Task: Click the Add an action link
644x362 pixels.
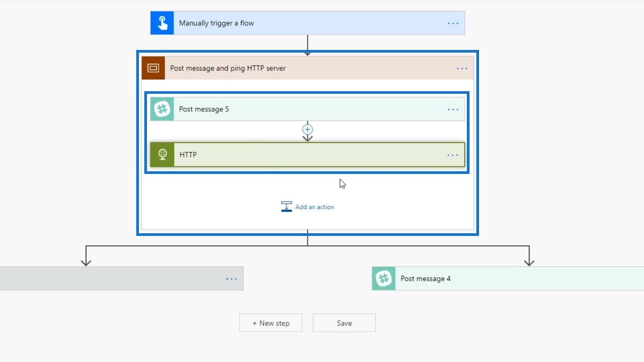Action: click(x=315, y=207)
